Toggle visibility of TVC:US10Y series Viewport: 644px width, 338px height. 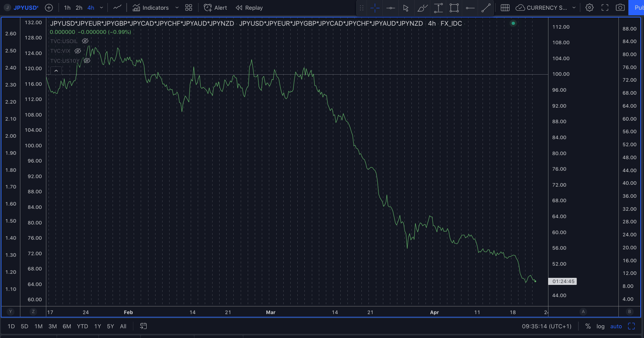[x=87, y=61]
